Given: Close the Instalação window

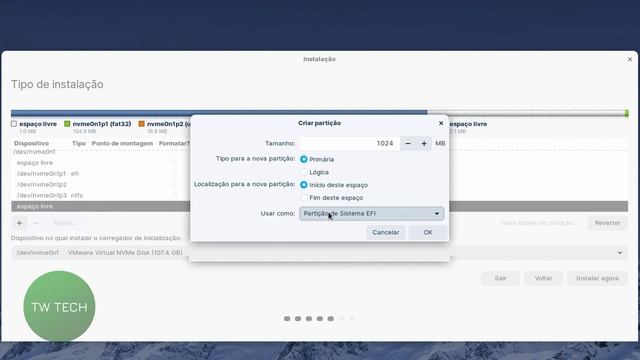Looking at the screenshot, I should (x=630, y=59).
